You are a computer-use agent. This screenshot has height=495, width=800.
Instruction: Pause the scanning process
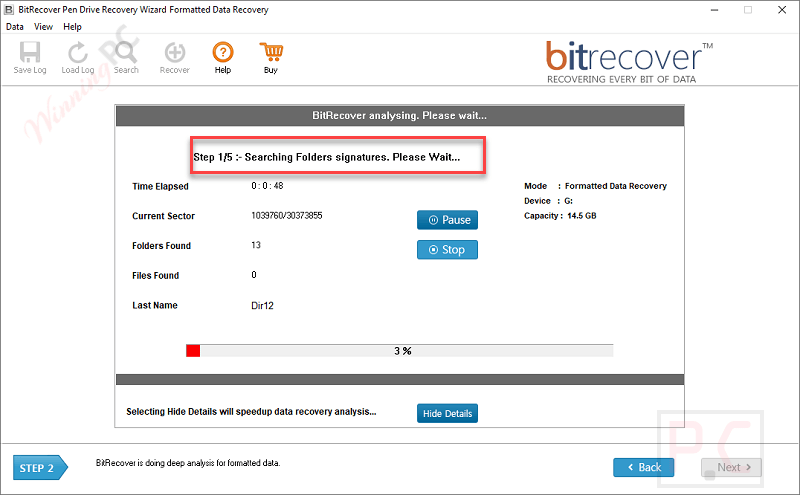(447, 220)
